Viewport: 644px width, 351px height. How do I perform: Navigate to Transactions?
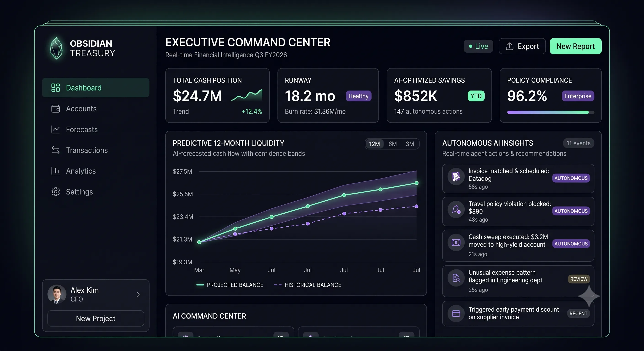point(96,150)
